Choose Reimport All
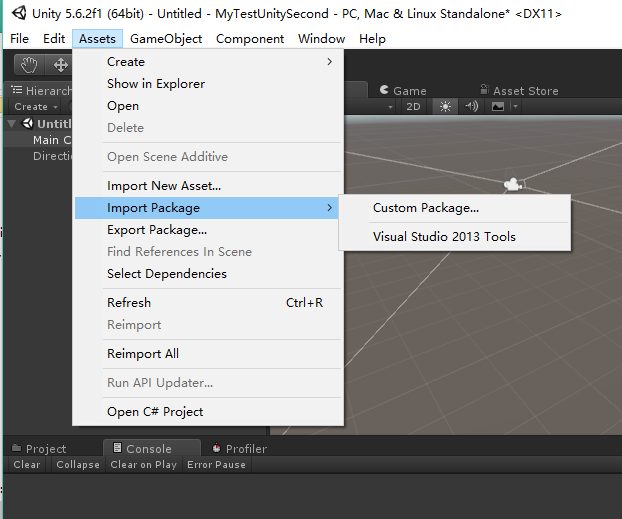 coord(208,354)
